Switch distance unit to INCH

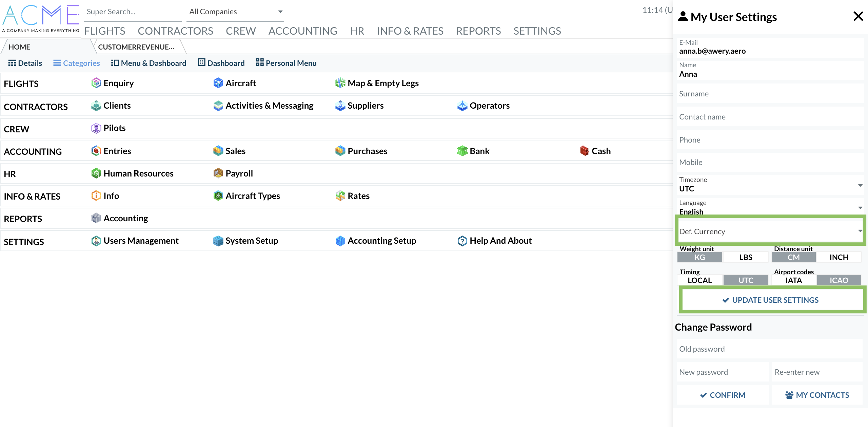(839, 257)
